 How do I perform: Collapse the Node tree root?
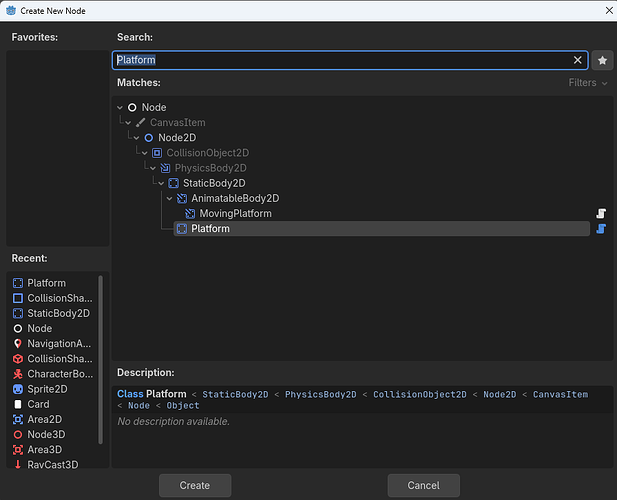tap(120, 107)
